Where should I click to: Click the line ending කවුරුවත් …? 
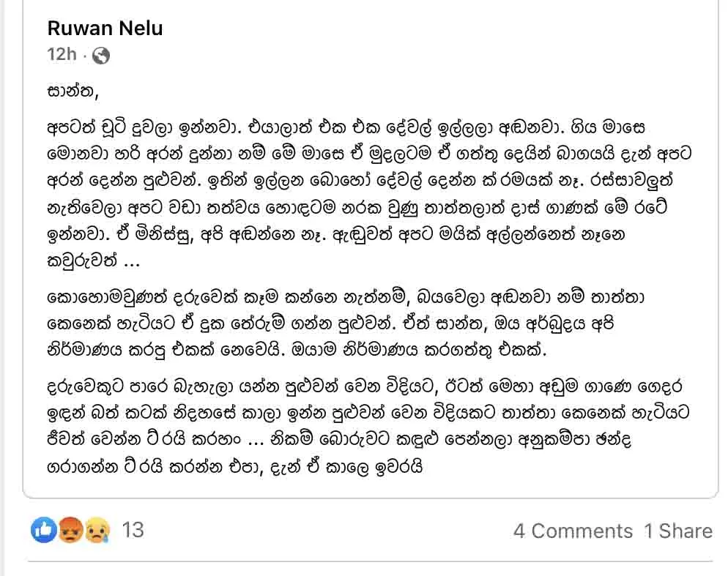pos(93,261)
